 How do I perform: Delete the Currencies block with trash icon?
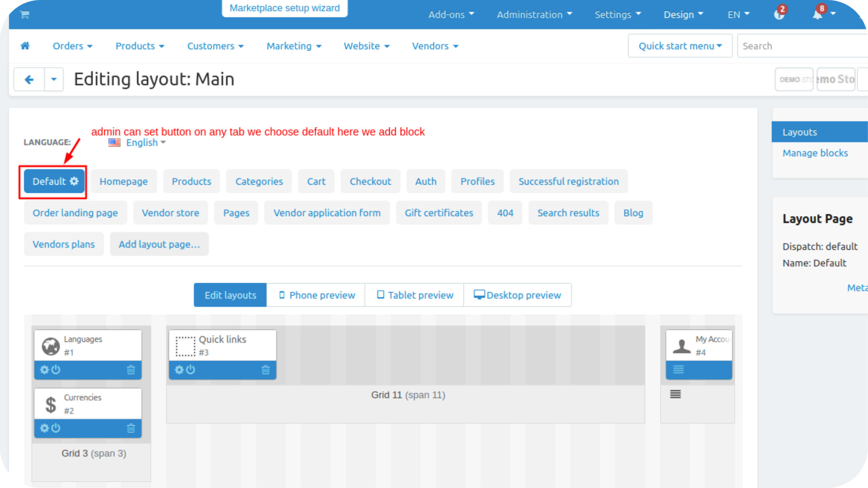pyautogui.click(x=131, y=428)
